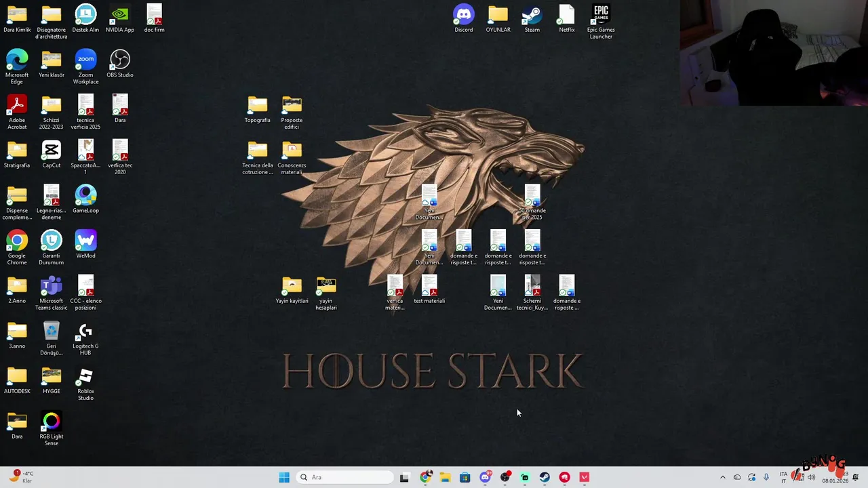The image size is (868, 488).
Task: Select the Schemi tecnici_Kuy PDF file
Action: point(532,293)
